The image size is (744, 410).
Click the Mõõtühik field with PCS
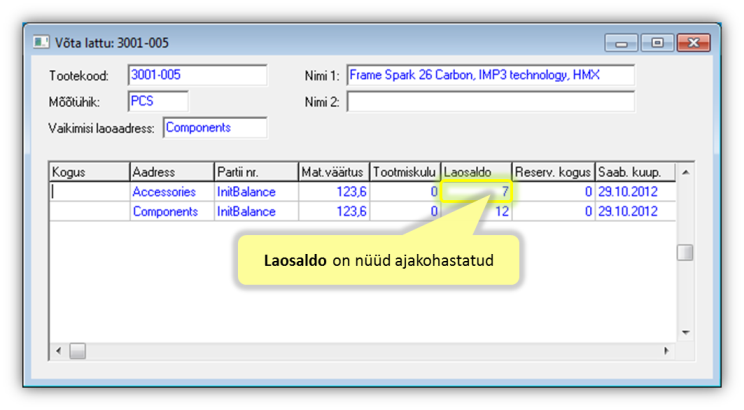[x=158, y=101]
